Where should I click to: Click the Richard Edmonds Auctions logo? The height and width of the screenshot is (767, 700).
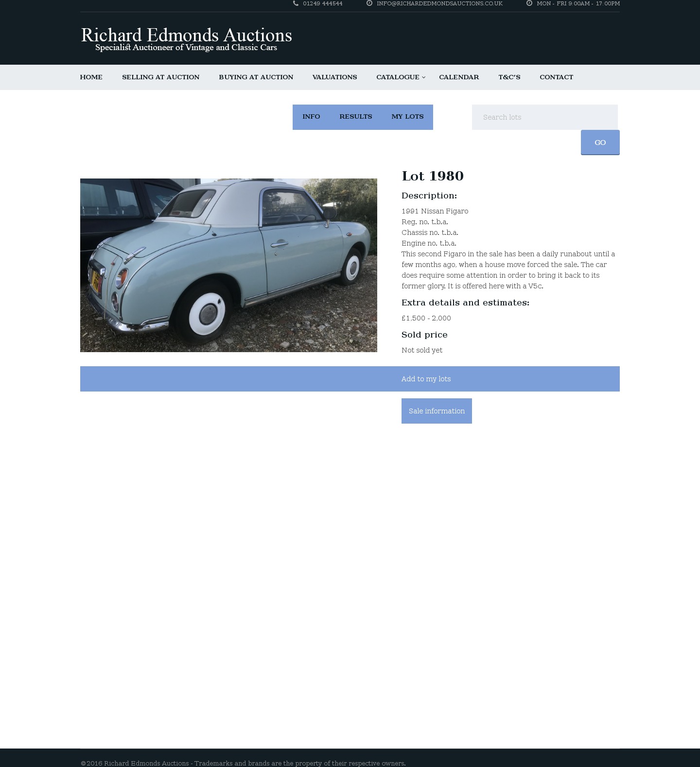coord(186,39)
